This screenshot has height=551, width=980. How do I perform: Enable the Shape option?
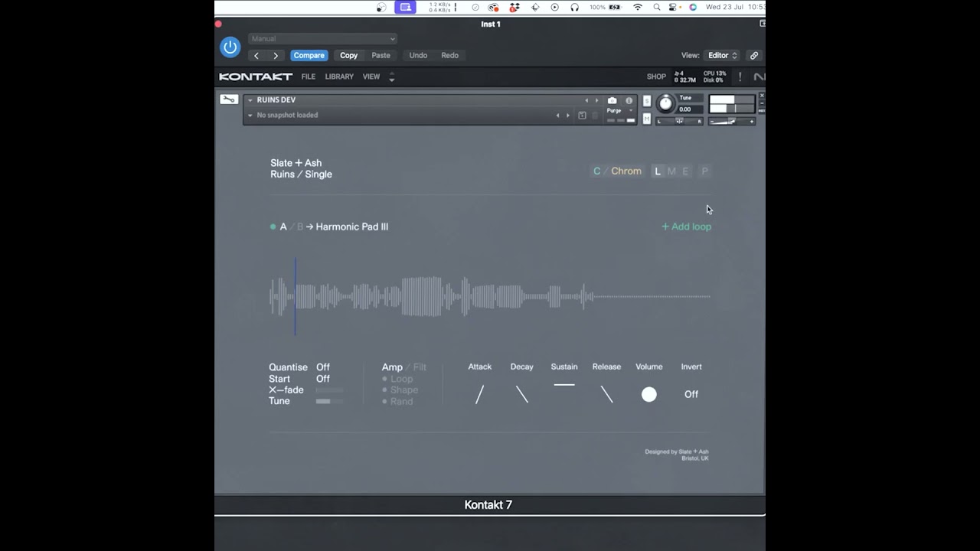point(400,390)
